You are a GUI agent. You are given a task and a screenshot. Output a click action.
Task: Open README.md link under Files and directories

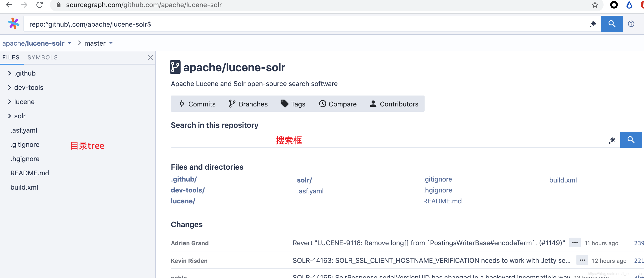click(442, 201)
